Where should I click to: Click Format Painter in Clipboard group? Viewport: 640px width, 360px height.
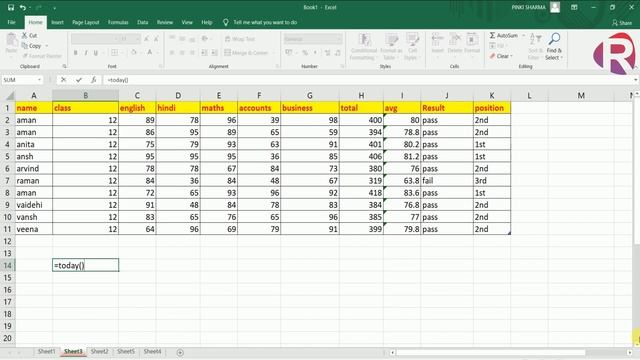pos(42,56)
